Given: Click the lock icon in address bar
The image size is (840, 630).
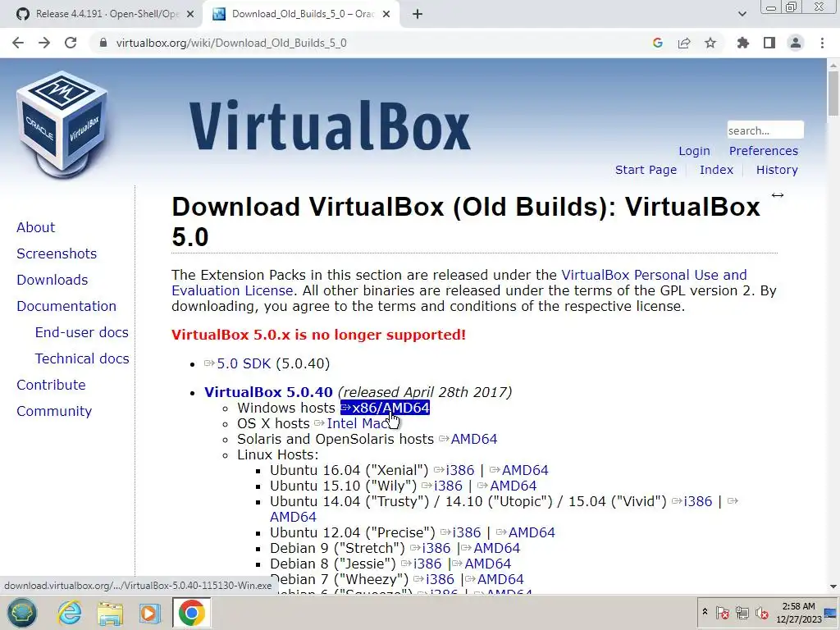Looking at the screenshot, I should pyautogui.click(x=103, y=43).
